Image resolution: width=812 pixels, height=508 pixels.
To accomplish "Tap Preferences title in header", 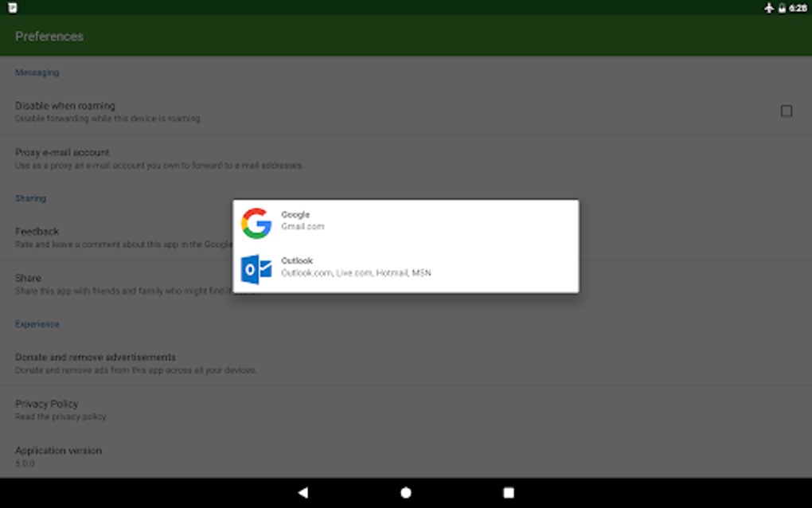I will click(x=49, y=37).
